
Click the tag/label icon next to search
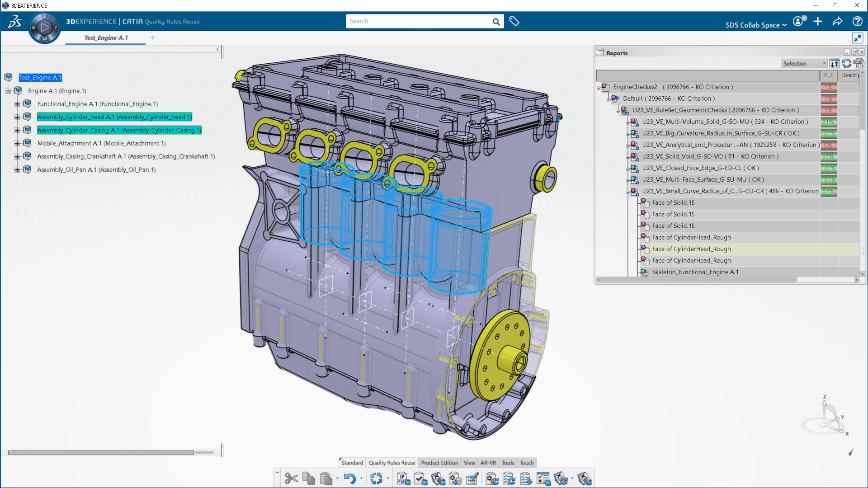(514, 21)
